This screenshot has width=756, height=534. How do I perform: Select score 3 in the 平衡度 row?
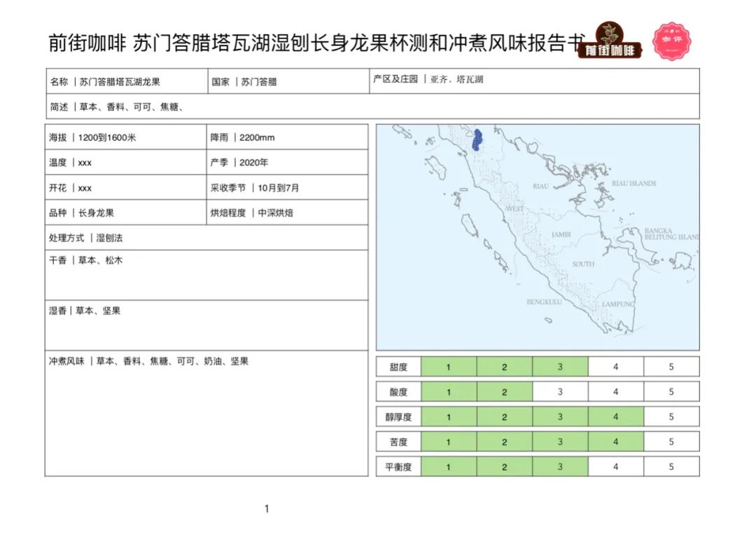point(560,467)
